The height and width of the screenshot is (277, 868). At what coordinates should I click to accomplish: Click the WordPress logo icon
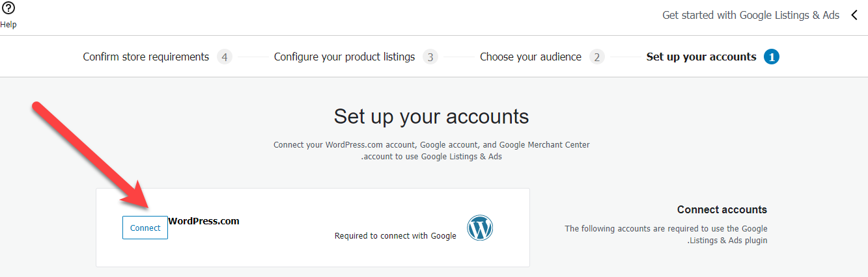(480, 228)
